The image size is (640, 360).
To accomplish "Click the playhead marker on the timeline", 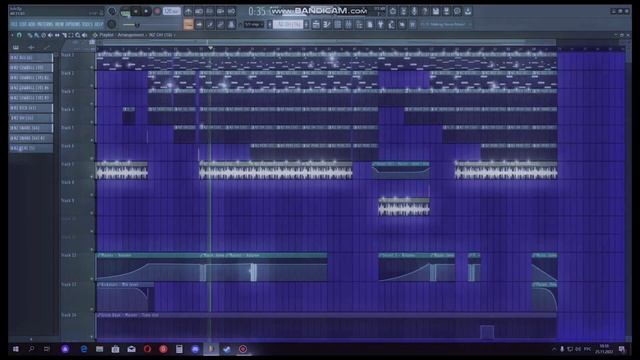I will tap(211, 48).
